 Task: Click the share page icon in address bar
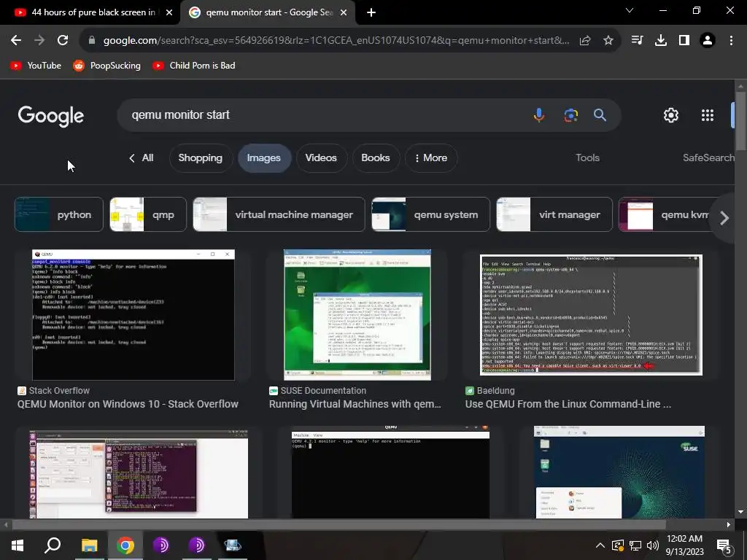(585, 41)
